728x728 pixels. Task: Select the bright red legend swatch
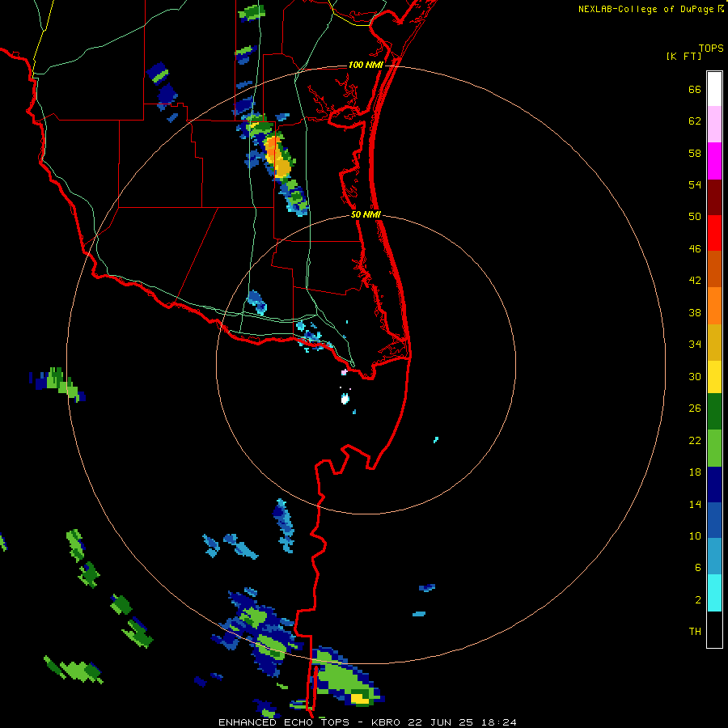pyautogui.click(x=714, y=233)
